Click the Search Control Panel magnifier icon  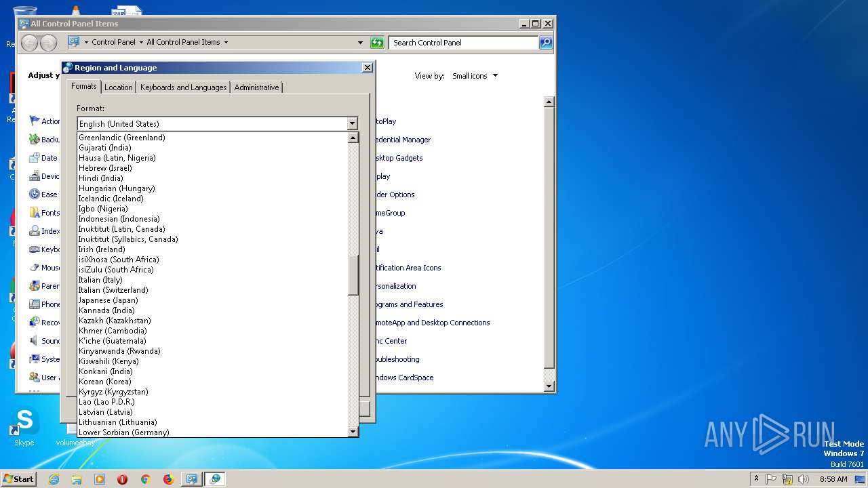545,43
